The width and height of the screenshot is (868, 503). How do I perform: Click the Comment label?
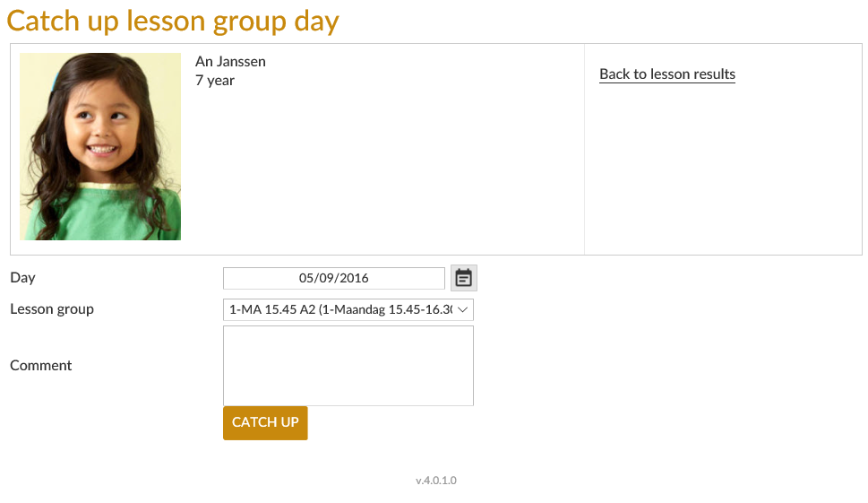(x=41, y=366)
